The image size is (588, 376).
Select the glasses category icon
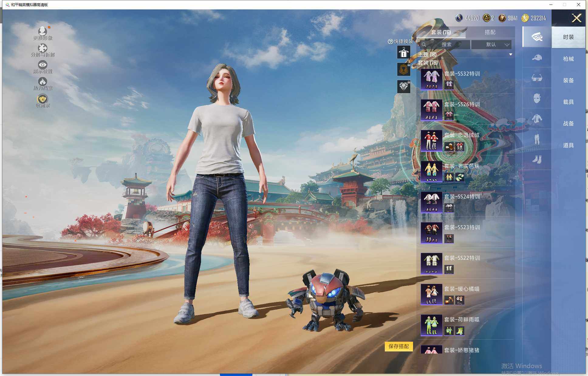(537, 78)
